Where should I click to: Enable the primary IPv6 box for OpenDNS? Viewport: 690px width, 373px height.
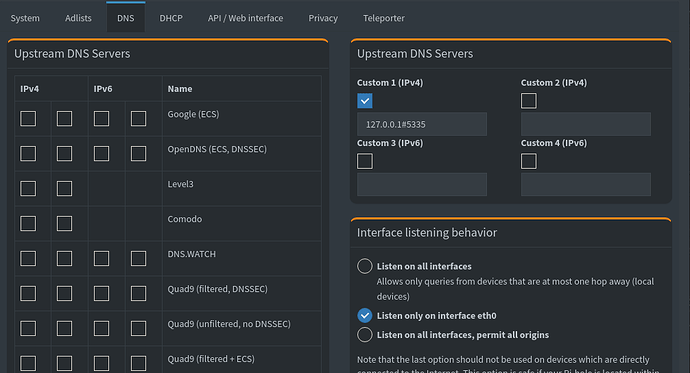[x=101, y=154]
